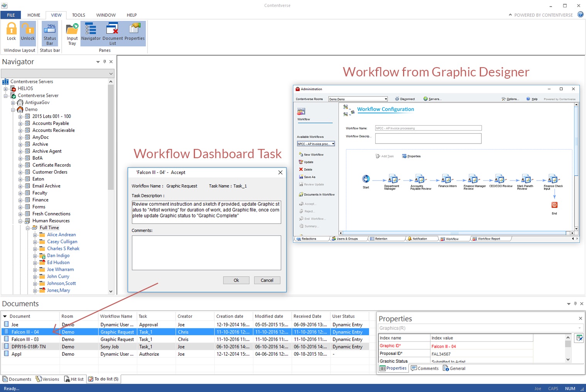Image resolution: width=586 pixels, height=392 pixels.
Task: Select the Department Manager task node
Action: [x=393, y=179]
